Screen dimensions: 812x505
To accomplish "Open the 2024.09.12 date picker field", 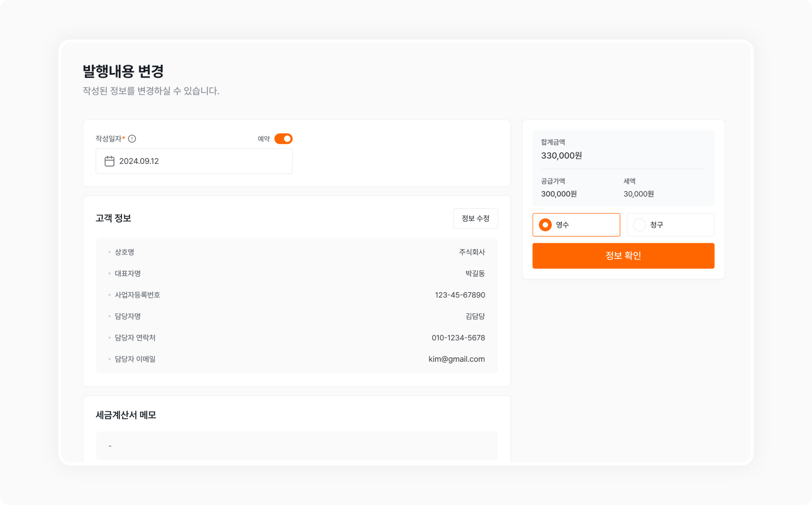I will (x=194, y=161).
